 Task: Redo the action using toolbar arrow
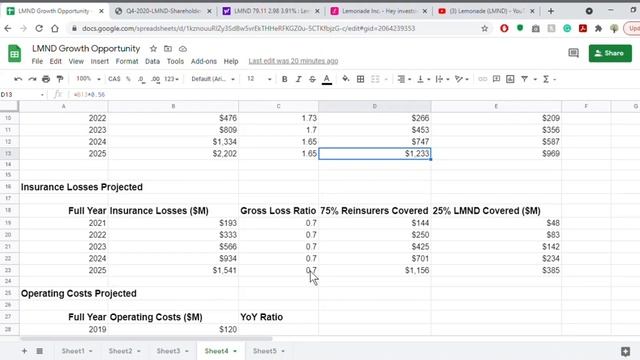pyautogui.click(x=32, y=79)
